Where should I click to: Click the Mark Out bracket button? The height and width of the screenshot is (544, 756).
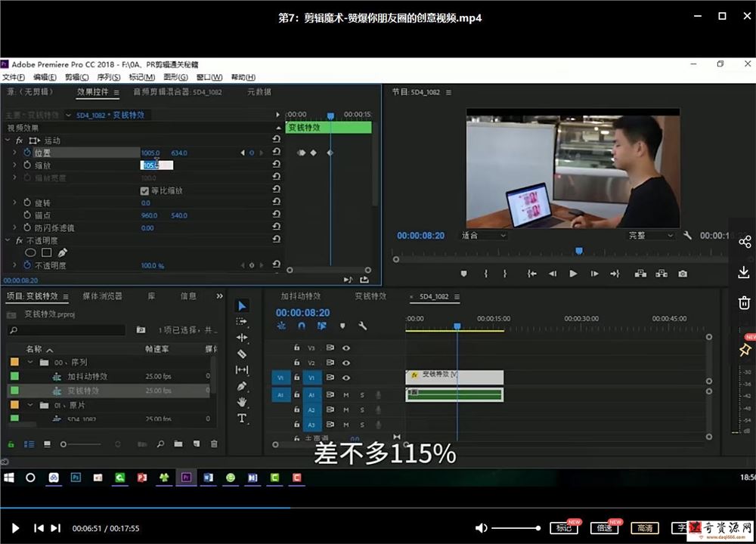point(505,274)
